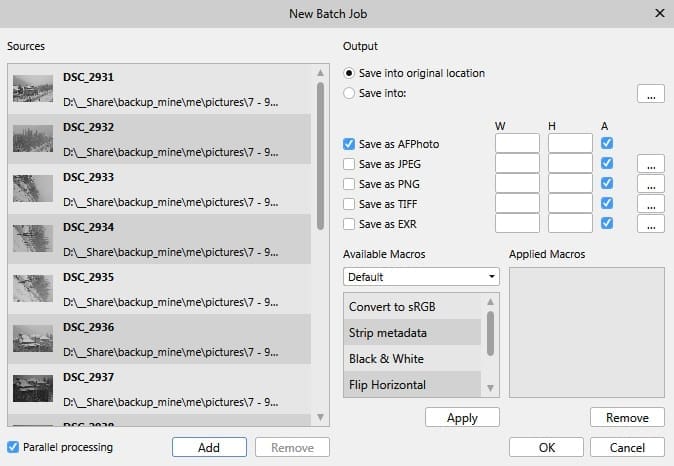The height and width of the screenshot is (466, 674).
Task: Enable Save as JPEG checkbox
Action: click(x=349, y=164)
